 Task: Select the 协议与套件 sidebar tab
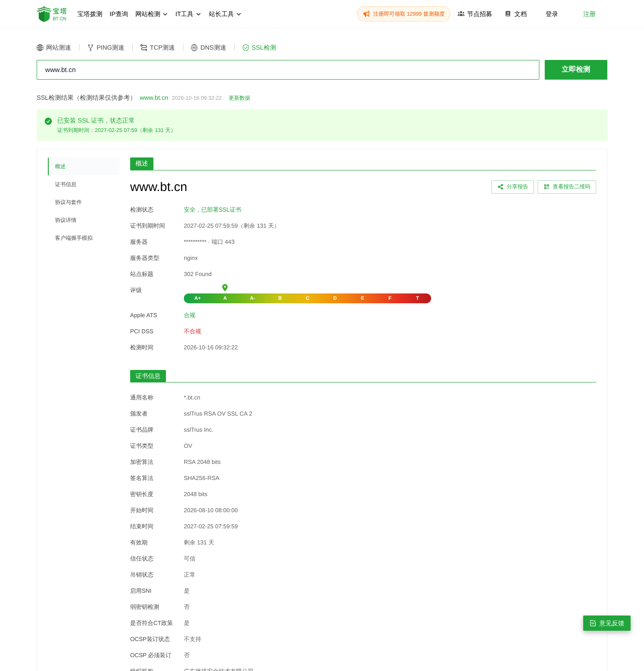[84, 202]
